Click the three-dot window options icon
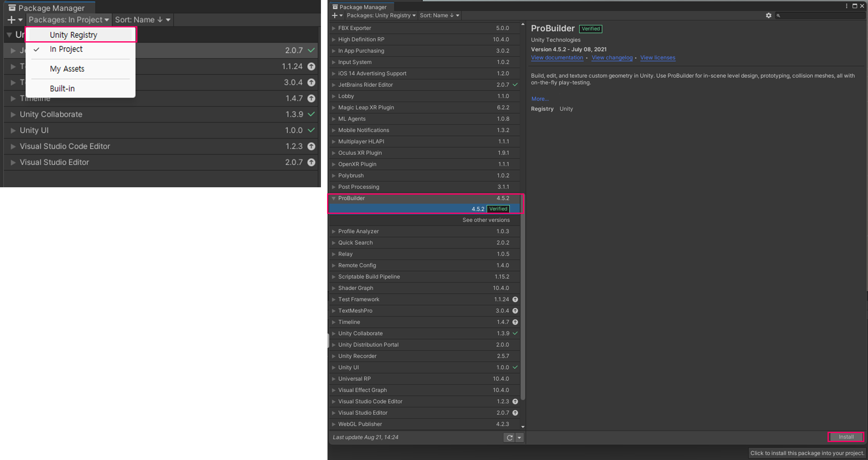The image size is (868, 460). click(x=846, y=6)
